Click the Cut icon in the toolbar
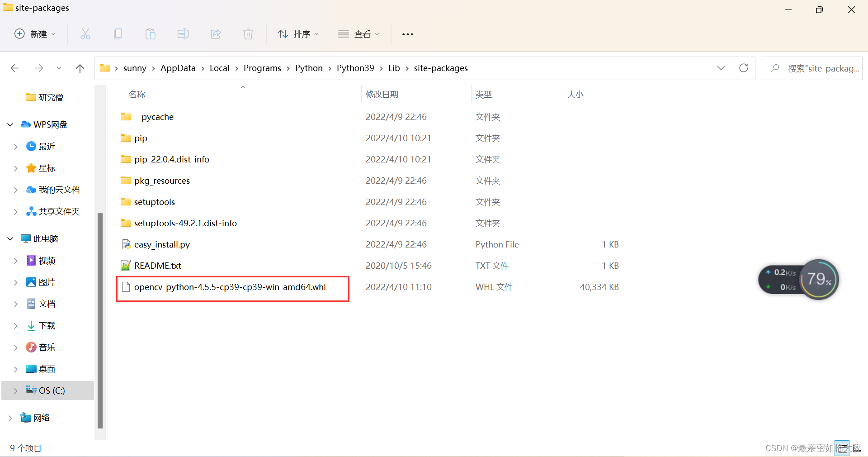The height and width of the screenshot is (457, 868). click(85, 34)
